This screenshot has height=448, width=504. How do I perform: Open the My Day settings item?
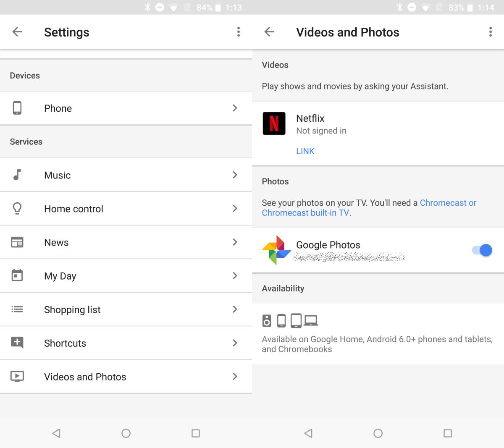click(x=60, y=276)
